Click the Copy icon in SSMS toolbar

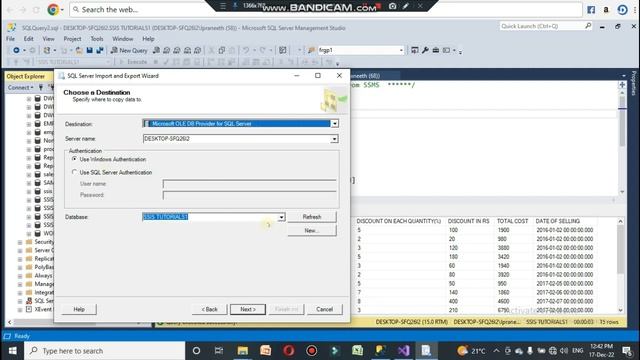click(x=222, y=50)
